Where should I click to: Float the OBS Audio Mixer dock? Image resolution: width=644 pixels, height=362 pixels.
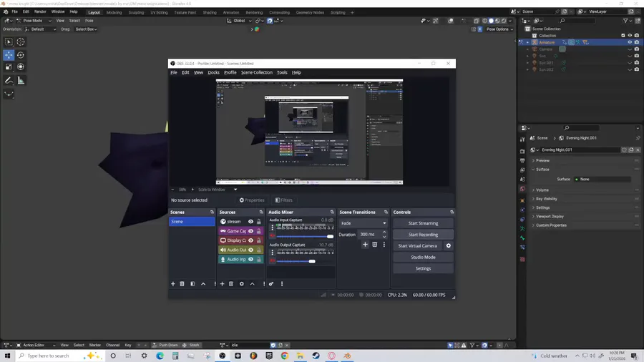point(332,212)
